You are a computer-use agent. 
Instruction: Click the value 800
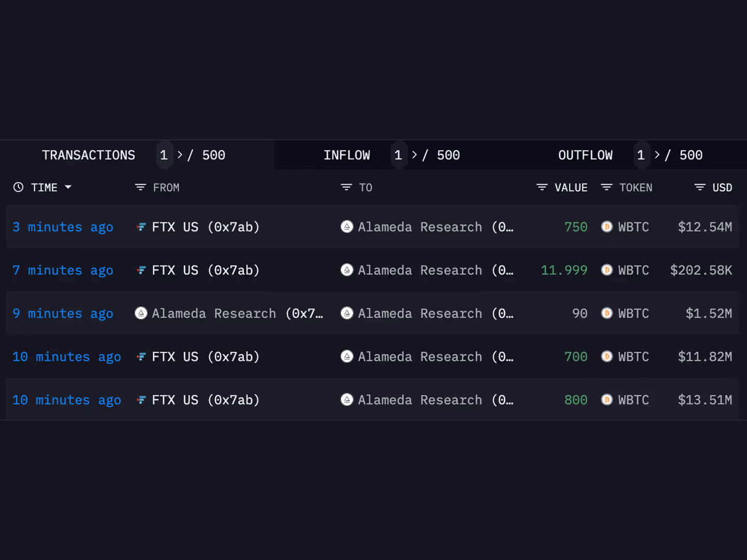[x=576, y=400]
